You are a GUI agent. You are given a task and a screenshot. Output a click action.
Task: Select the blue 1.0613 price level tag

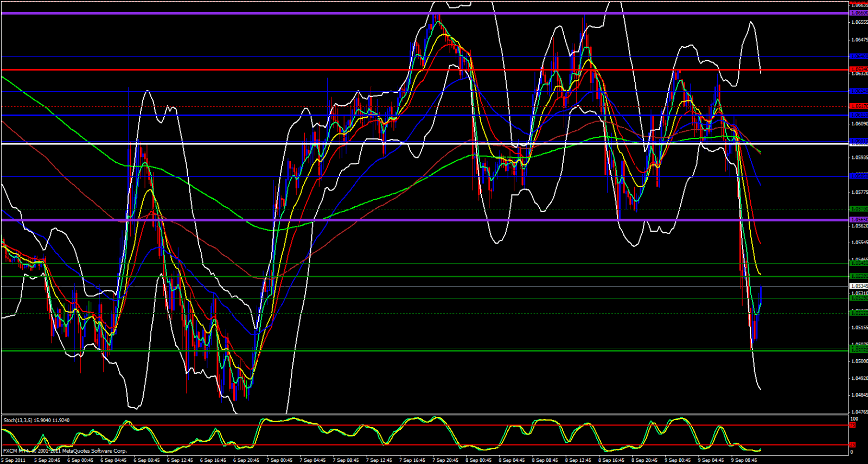[858, 115]
